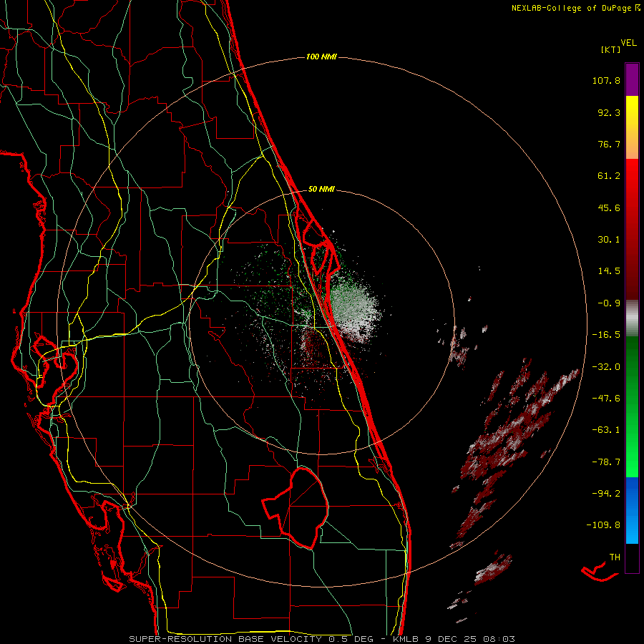This screenshot has width=644, height=644.
Task: Click the yellow segment of the velocity color bar
Action: point(632,127)
